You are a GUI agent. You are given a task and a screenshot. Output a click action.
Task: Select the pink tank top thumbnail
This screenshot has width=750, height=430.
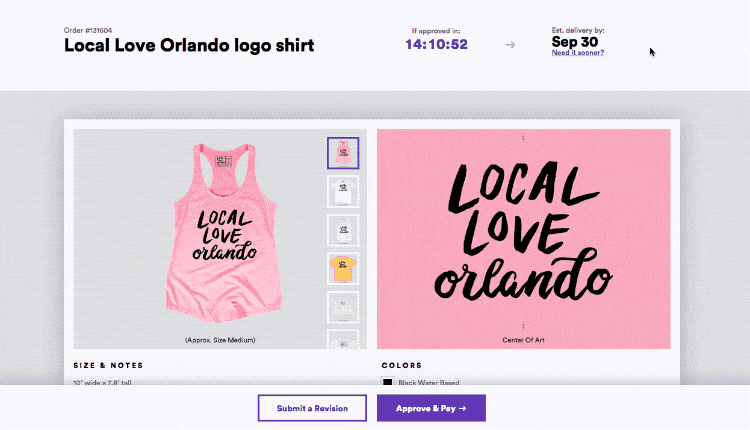[343, 153]
